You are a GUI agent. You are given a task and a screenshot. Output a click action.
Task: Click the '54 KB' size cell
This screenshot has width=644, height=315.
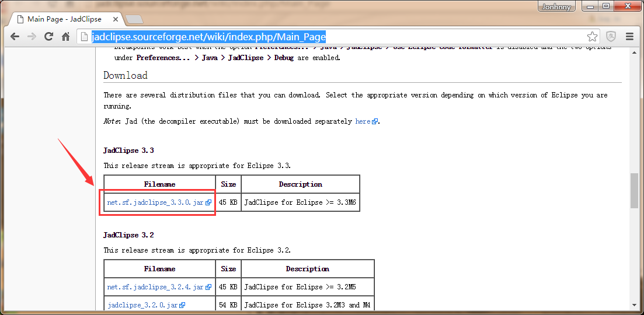pos(228,304)
